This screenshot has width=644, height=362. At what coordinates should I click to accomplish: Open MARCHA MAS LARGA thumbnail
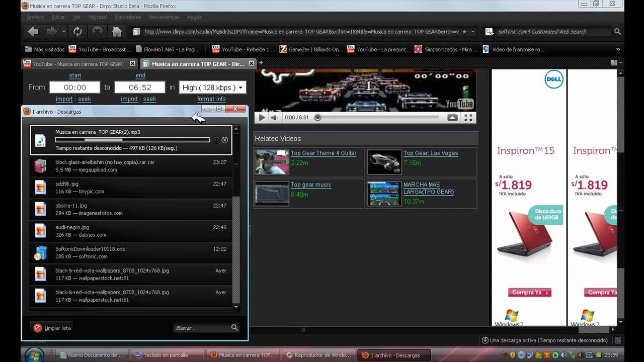tap(385, 194)
